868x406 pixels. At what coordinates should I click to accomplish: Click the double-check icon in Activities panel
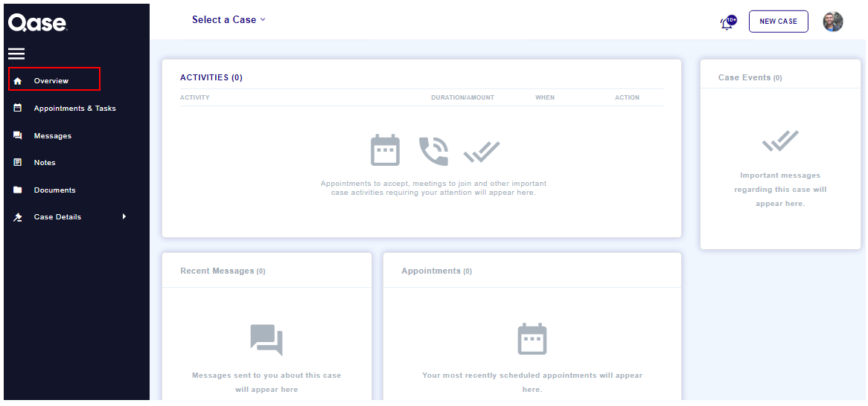click(x=482, y=152)
